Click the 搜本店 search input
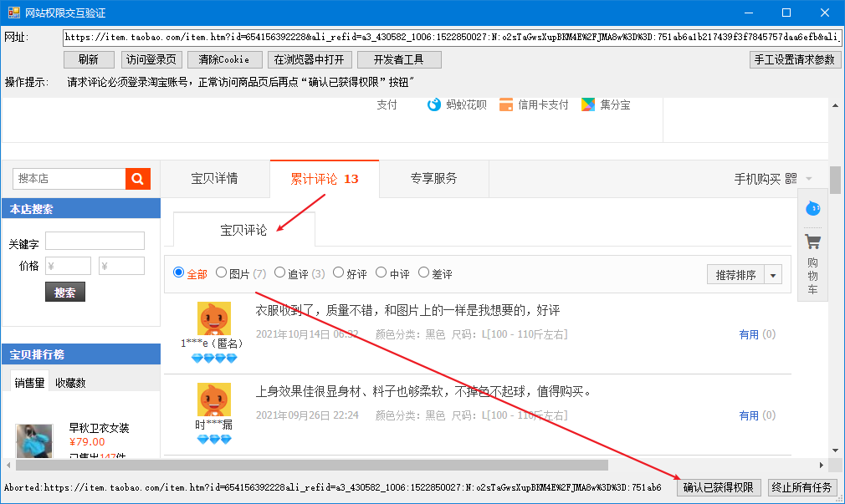Image resolution: width=845 pixels, height=504 pixels. [x=69, y=179]
